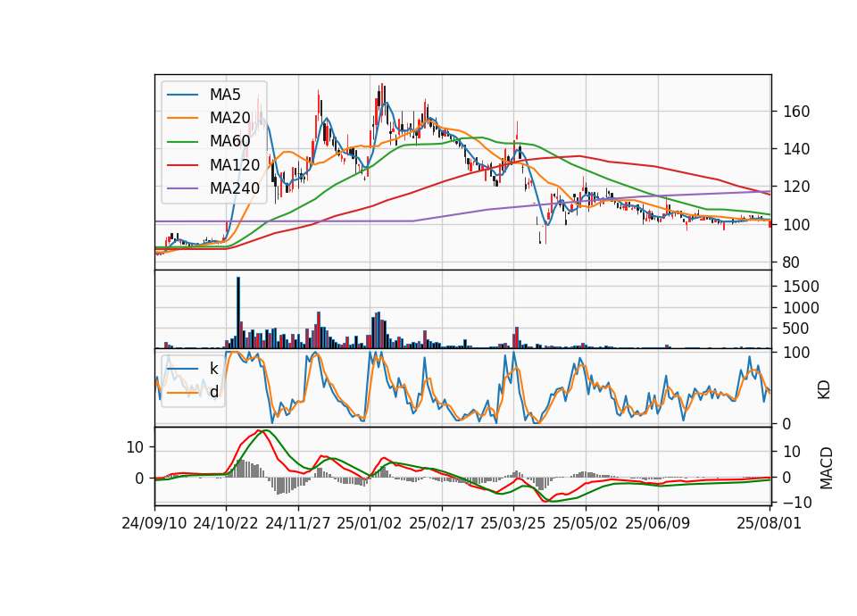
Task: Click the 25/06/09 date label
Action: click(658, 523)
